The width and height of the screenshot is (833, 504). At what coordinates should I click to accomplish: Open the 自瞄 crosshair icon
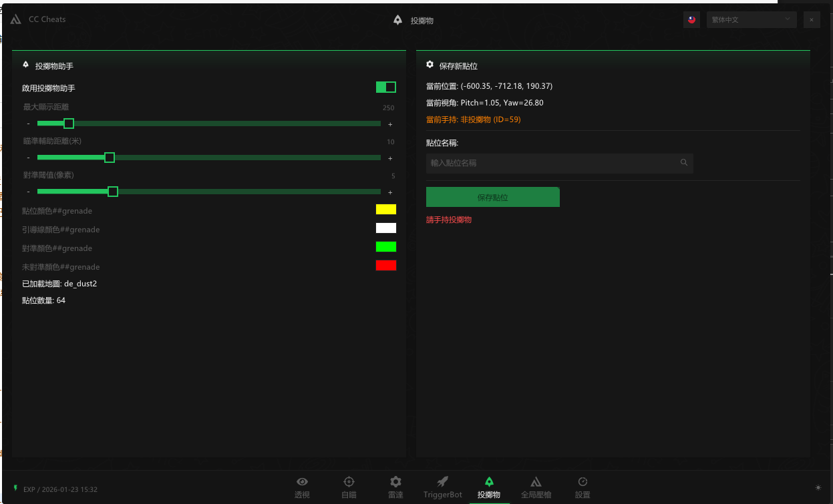349,482
